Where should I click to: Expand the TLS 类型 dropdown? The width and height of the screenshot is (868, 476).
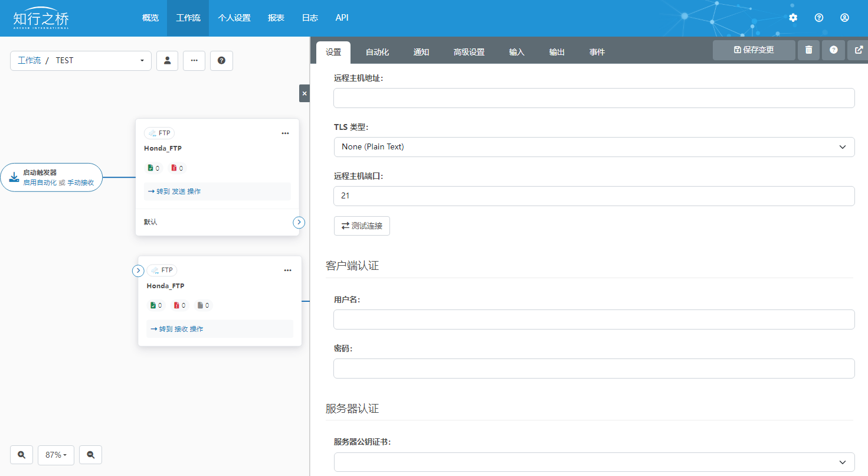(594, 147)
